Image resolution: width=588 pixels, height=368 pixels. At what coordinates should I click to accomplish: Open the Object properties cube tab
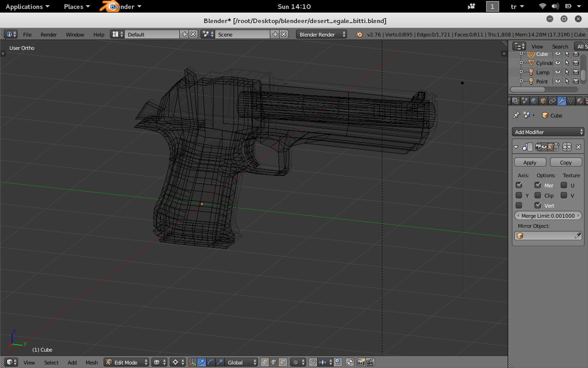(x=543, y=101)
